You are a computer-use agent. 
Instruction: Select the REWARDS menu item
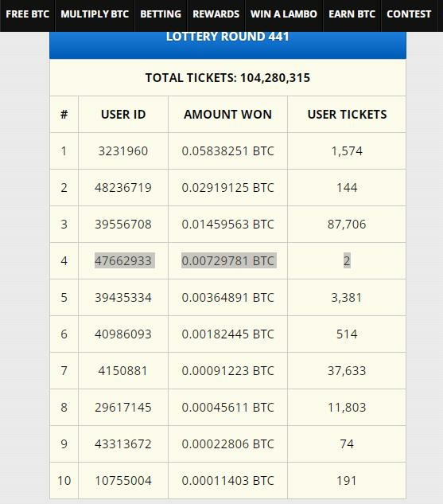pyautogui.click(x=216, y=14)
